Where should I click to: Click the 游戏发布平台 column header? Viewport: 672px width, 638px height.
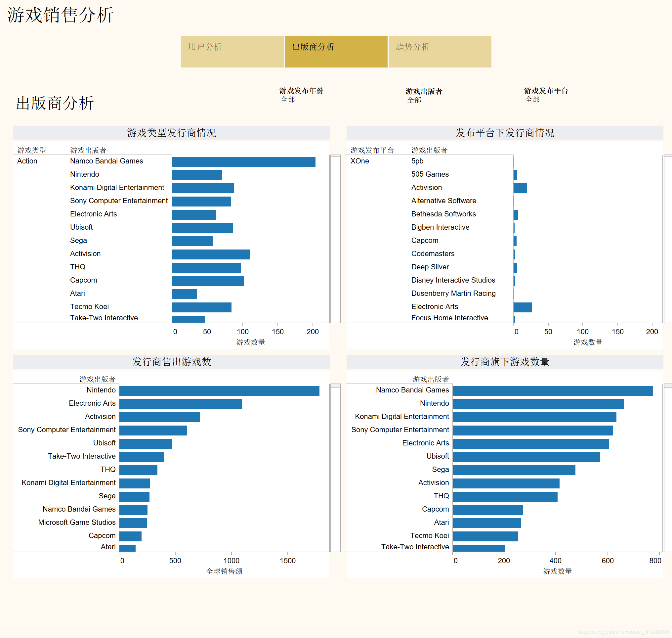coord(372,150)
